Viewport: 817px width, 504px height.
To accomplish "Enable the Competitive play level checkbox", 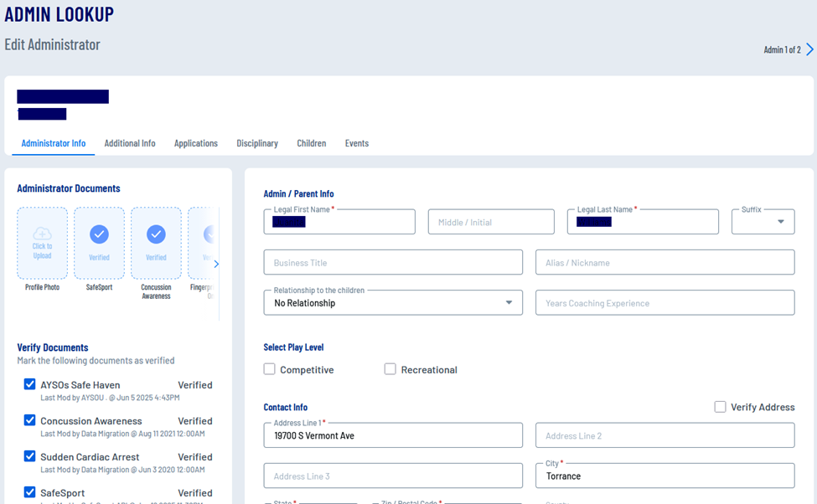I will pyautogui.click(x=270, y=369).
